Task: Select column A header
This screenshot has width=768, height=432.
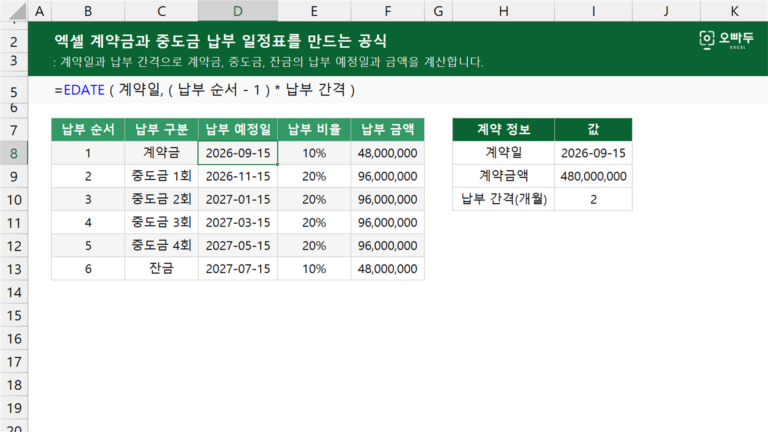Action: point(40,10)
